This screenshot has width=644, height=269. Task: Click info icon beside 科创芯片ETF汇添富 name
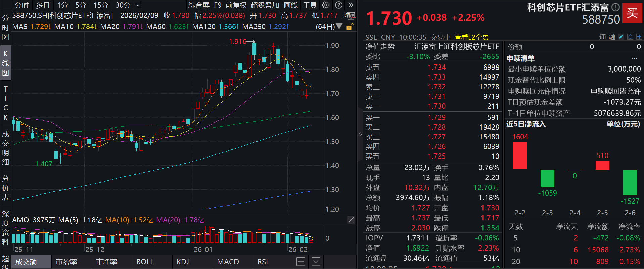click(615, 7)
